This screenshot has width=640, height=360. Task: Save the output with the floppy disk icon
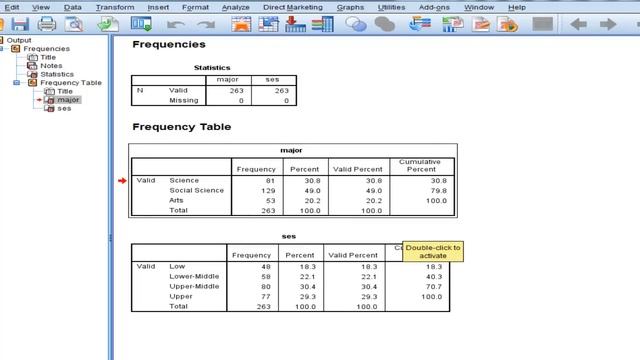coord(20,24)
